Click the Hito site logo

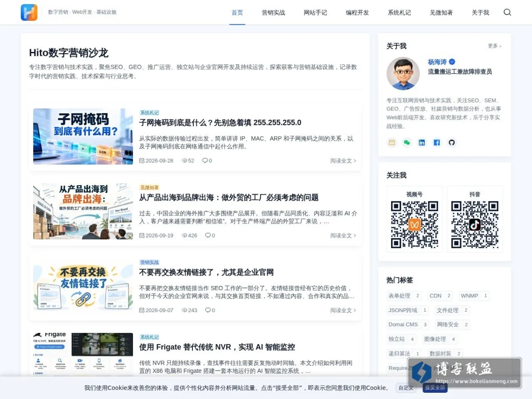click(x=29, y=12)
